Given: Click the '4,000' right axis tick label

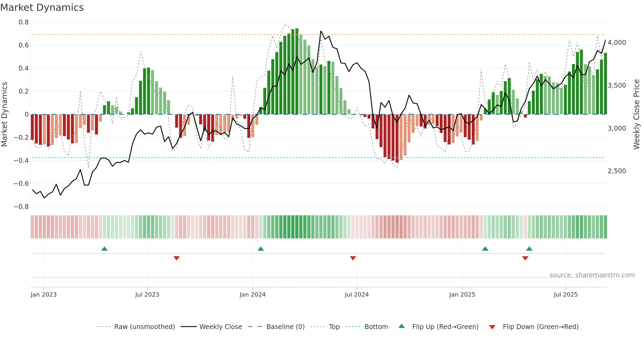Looking at the screenshot, I should coord(617,42).
